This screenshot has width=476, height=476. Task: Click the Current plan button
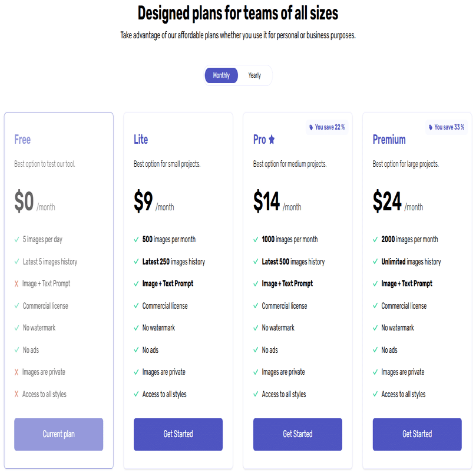[x=59, y=434]
